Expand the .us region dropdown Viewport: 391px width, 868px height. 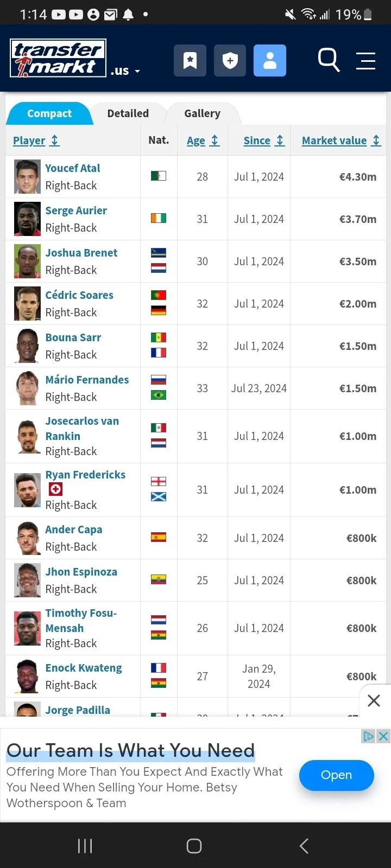[x=126, y=71]
